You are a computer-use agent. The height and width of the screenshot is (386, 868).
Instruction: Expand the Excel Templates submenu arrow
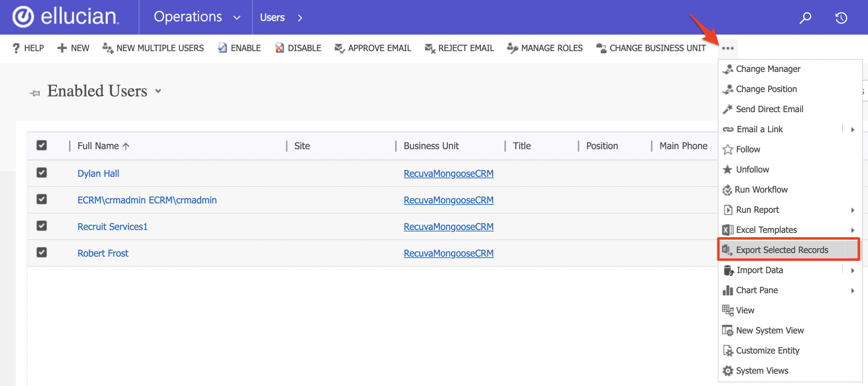[x=853, y=230]
